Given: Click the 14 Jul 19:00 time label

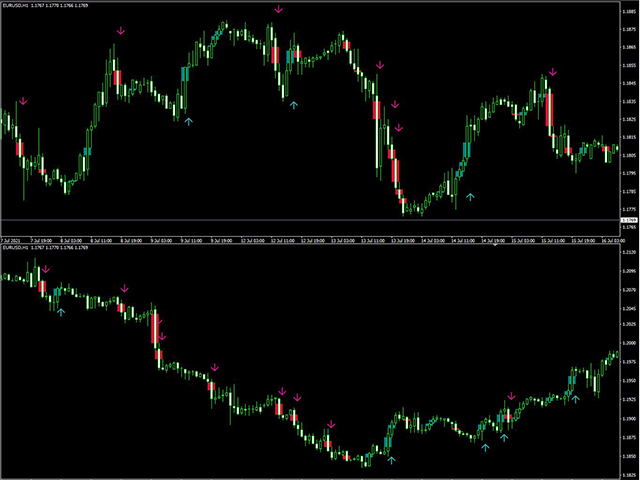Looking at the screenshot, I should tap(493, 241).
